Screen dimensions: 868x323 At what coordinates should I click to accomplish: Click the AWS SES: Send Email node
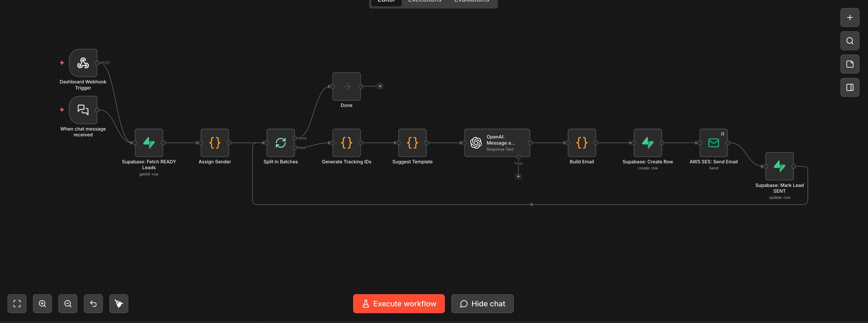[x=713, y=143]
